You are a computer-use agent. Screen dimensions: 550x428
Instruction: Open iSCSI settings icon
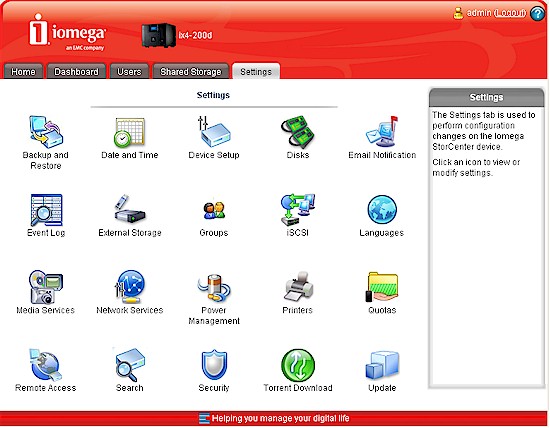click(298, 209)
